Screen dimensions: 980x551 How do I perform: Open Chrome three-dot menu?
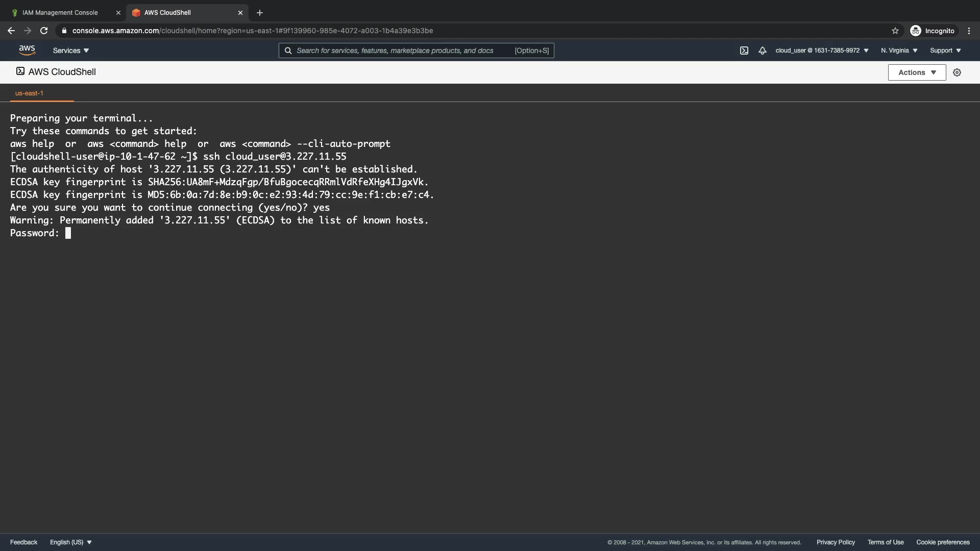point(969,31)
